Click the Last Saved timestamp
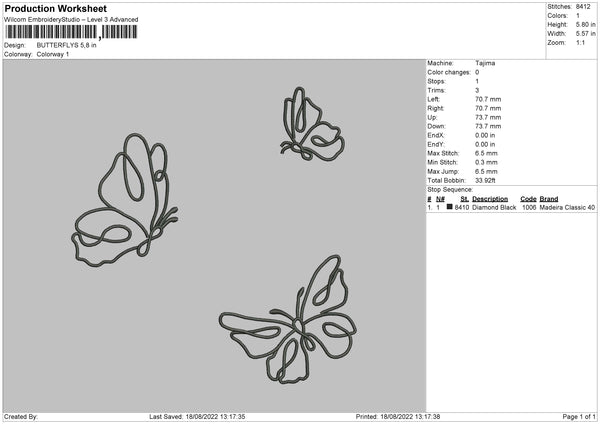Image resolution: width=600 pixels, height=424 pixels. pyautogui.click(x=197, y=416)
